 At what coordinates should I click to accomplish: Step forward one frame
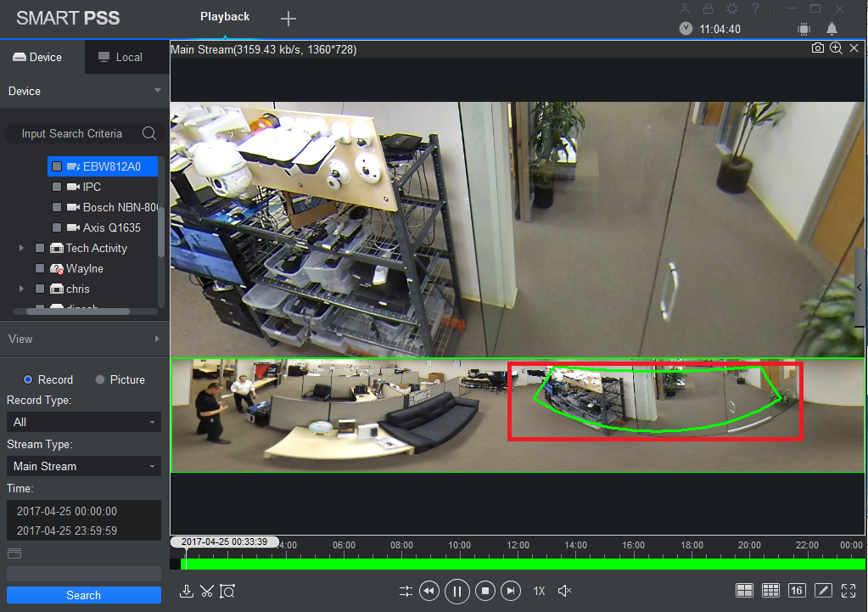coord(511,591)
